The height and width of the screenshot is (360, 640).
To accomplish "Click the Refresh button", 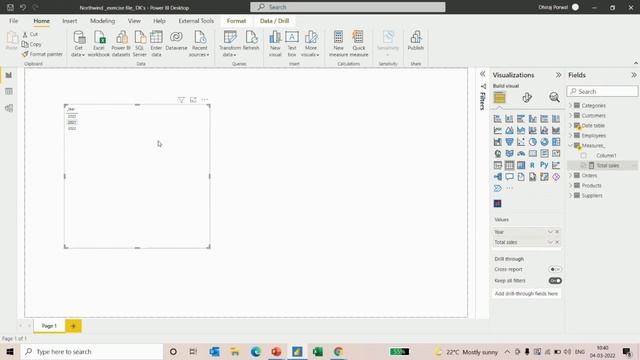I will tap(251, 41).
